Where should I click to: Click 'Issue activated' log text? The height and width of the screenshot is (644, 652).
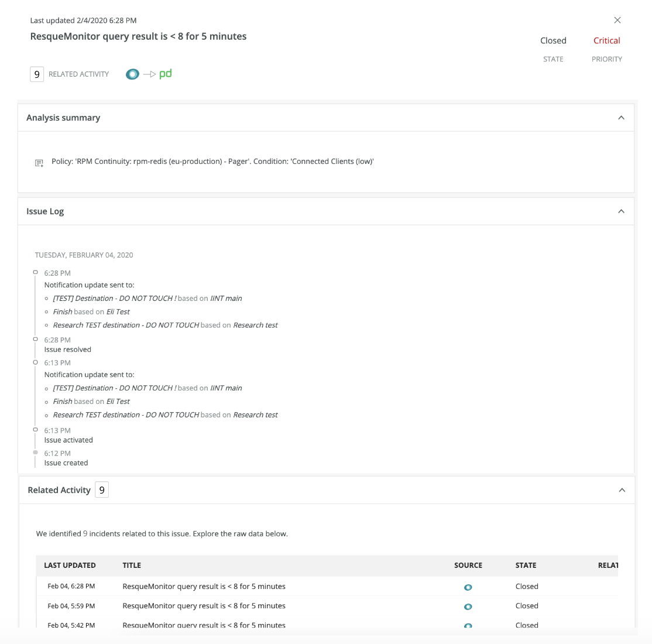68,440
